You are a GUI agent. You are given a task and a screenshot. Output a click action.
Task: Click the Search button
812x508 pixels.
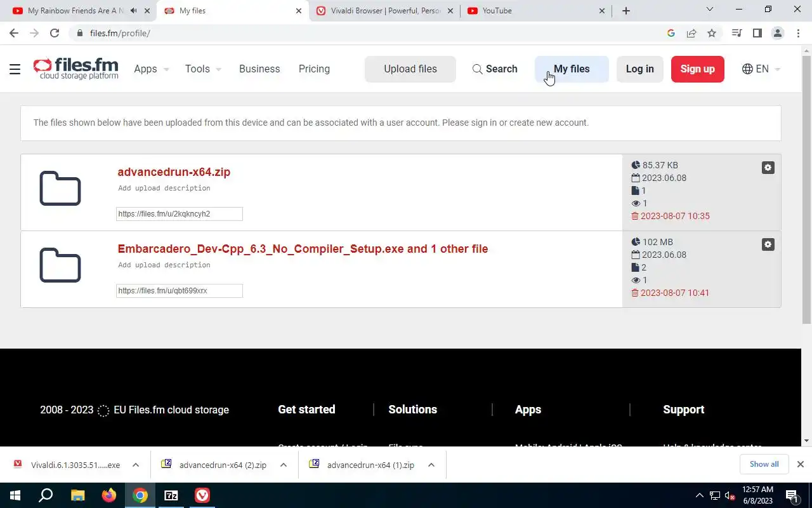[x=495, y=69]
